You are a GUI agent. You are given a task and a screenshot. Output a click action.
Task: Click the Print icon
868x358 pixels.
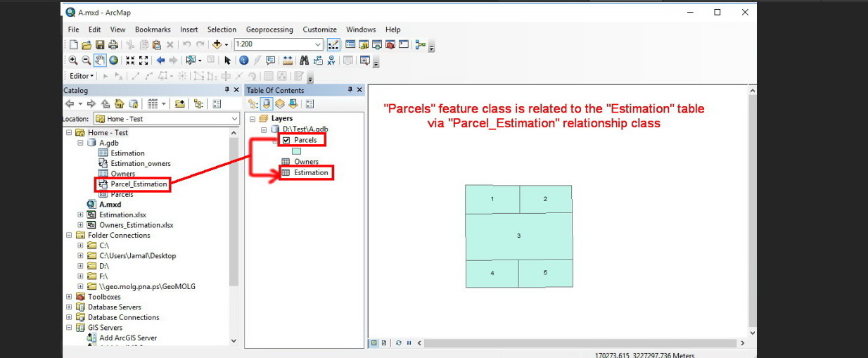112,44
